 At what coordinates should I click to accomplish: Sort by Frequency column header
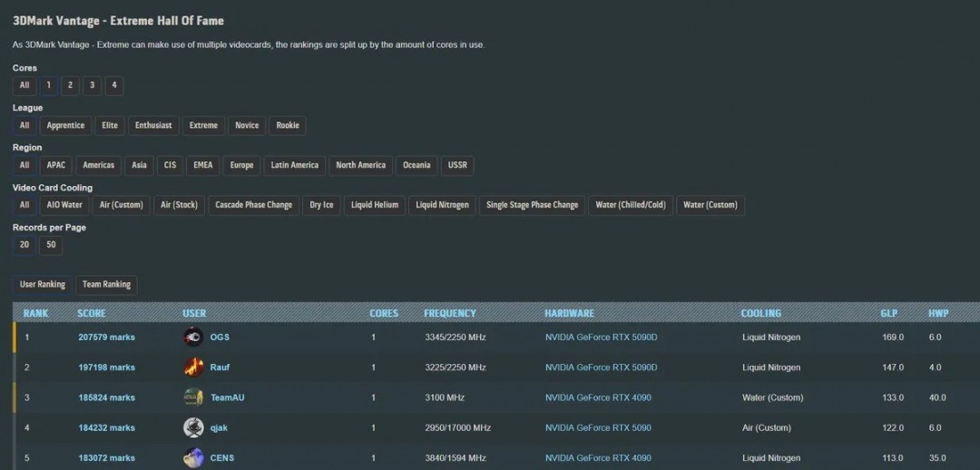tap(449, 313)
